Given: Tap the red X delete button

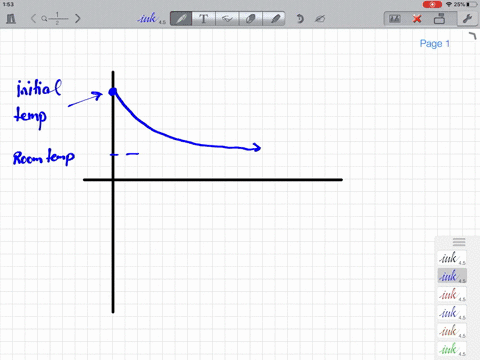Looking at the screenshot, I should 417,19.
